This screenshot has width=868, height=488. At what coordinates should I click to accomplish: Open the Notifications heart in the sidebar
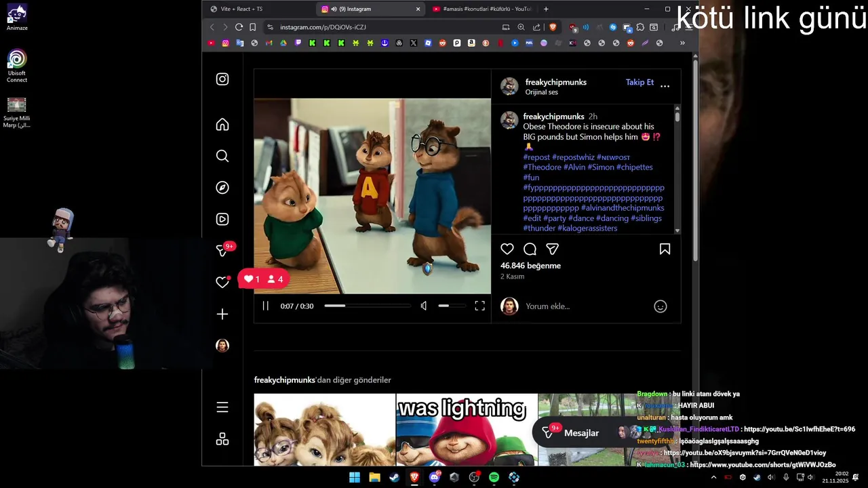[x=222, y=282]
